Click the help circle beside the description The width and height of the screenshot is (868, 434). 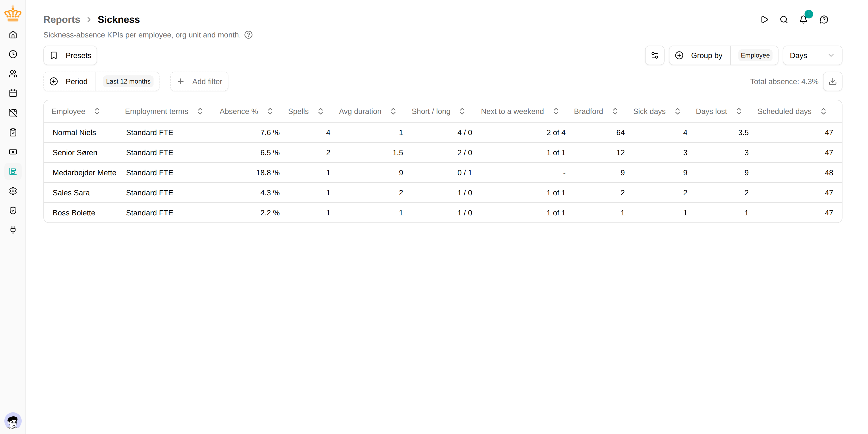(x=248, y=35)
